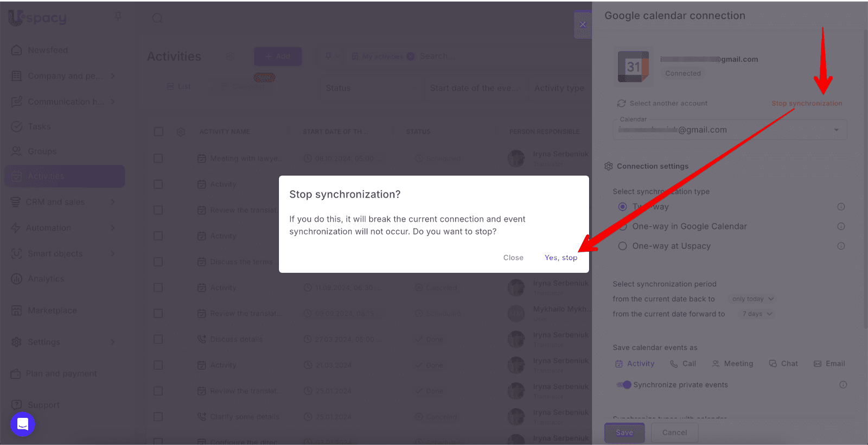
Task: Show info for One-way in Google Calendar
Action: tap(841, 226)
